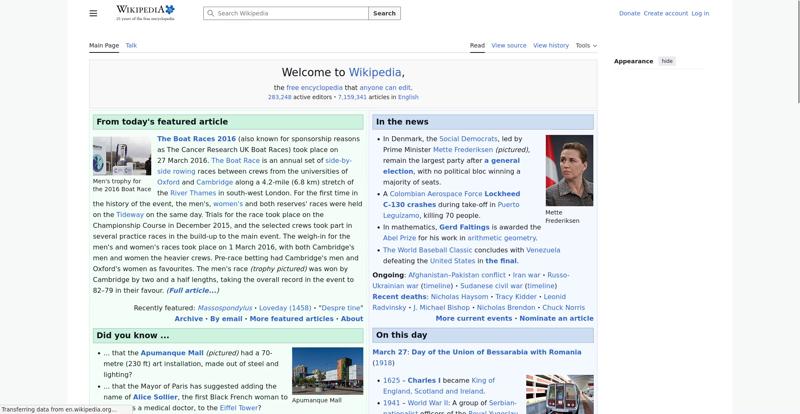This screenshot has height=414, width=800.
Task: Click the Donate link
Action: 629,13
